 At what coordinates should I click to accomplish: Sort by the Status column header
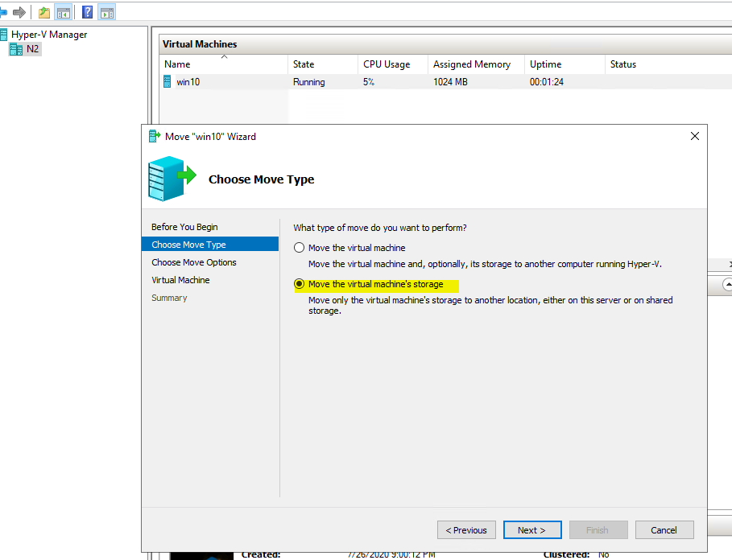pos(668,64)
